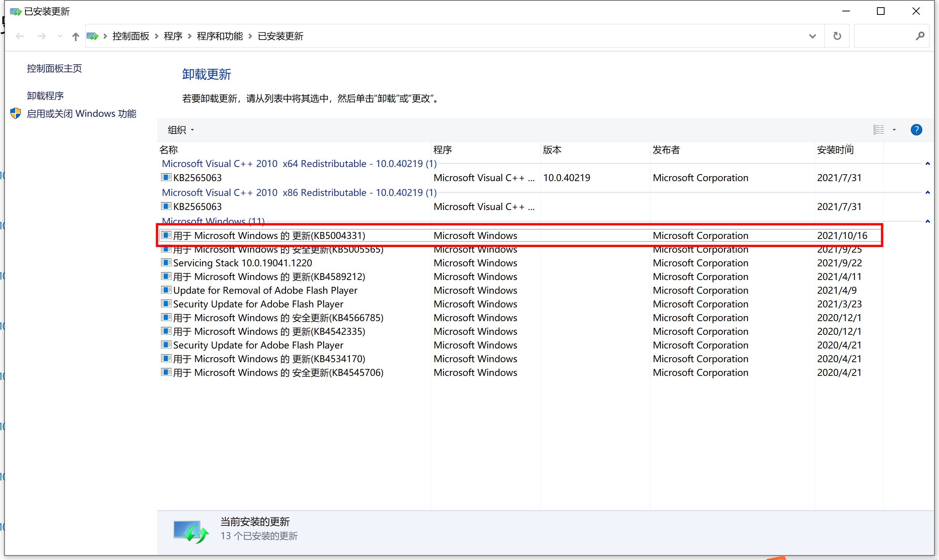Click the 程序和功能 breadcrumb item
Image resolution: width=939 pixels, height=560 pixels.
220,36
